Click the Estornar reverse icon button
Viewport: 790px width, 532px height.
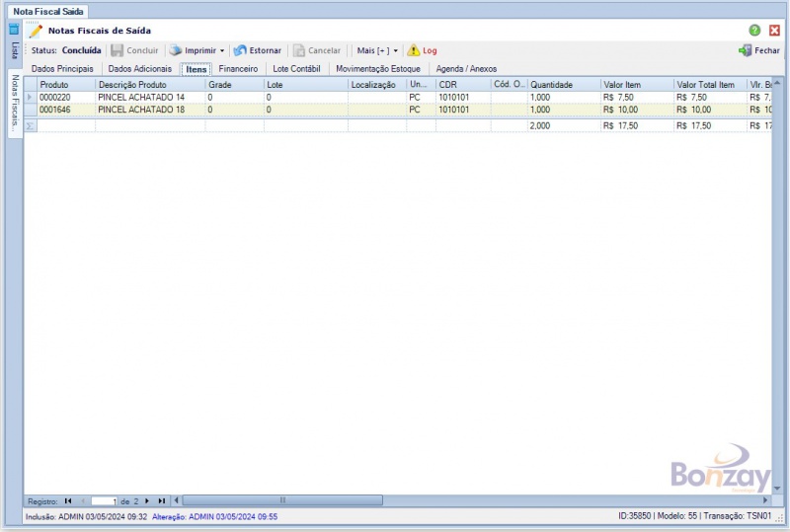(x=240, y=50)
